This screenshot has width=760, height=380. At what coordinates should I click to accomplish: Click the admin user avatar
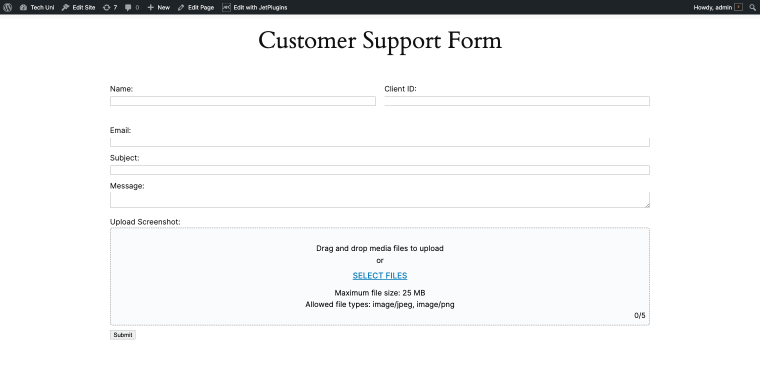(738, 7)
